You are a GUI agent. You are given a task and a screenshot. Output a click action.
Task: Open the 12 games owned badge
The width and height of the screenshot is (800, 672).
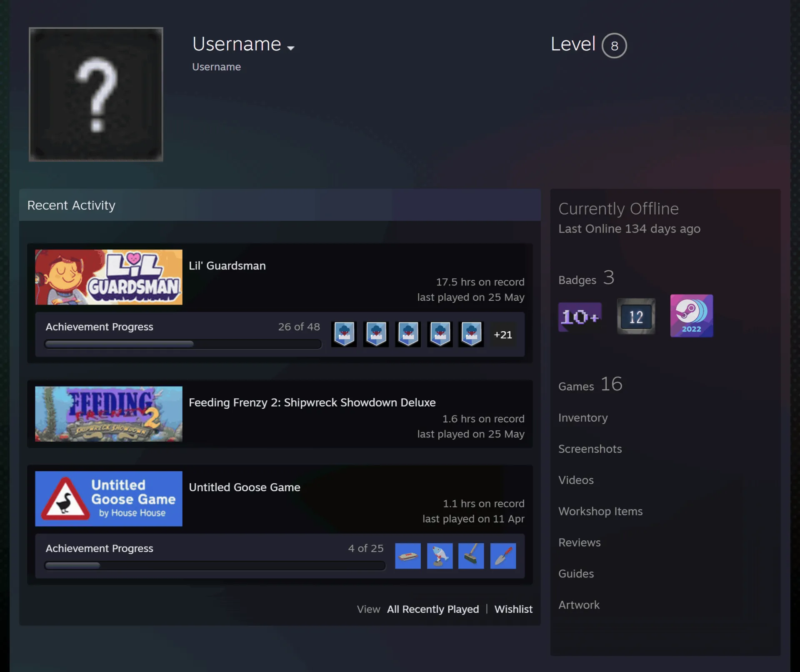[636, 317]
